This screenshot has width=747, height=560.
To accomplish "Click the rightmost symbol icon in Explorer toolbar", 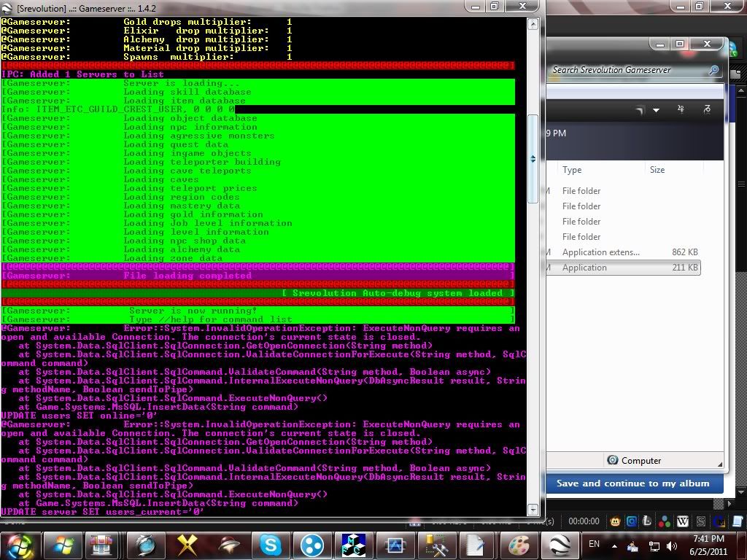I will pyautogui.click(x=707, y=109).
